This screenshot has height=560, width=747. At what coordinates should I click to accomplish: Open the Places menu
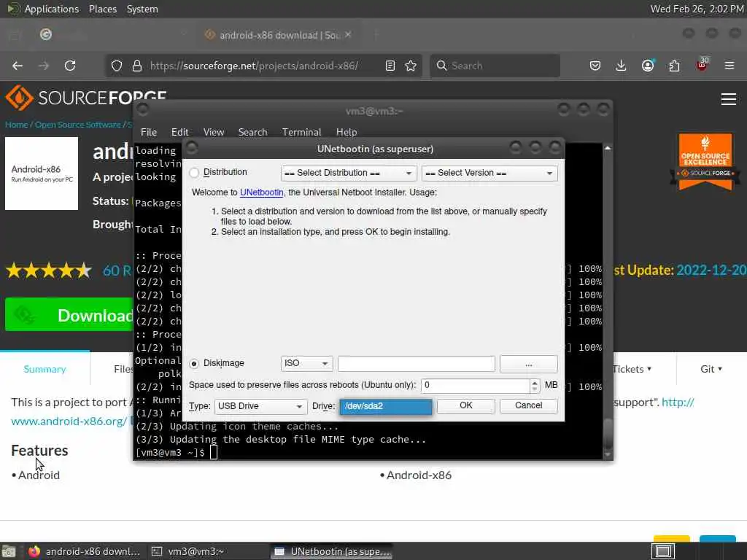pos(102,9)
